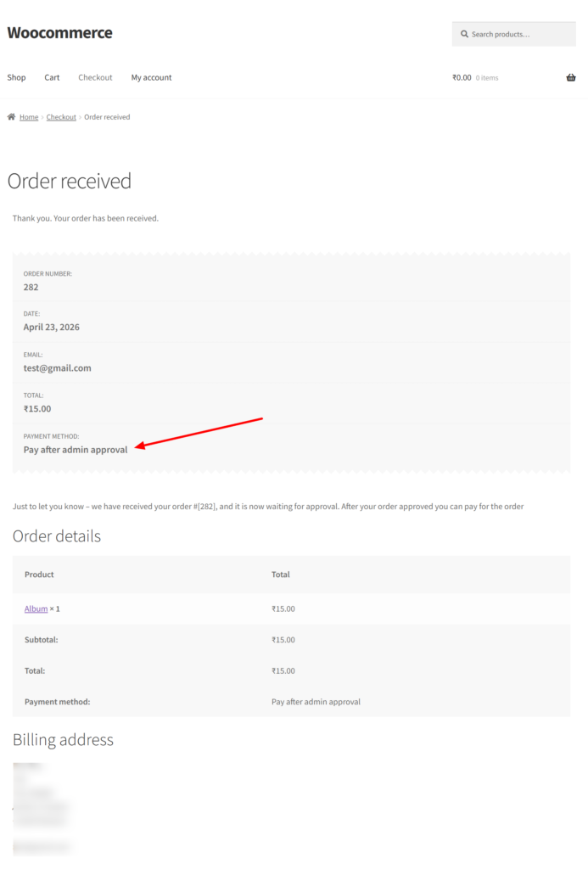Go to Cart in navigation menu
The image size is (588, 869).
tap(52, 78)
